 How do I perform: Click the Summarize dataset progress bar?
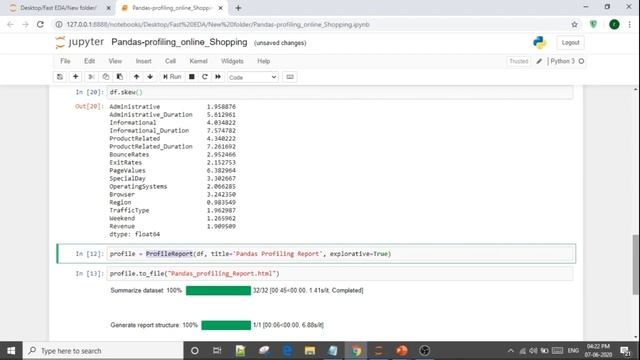(x=218, y=290)
